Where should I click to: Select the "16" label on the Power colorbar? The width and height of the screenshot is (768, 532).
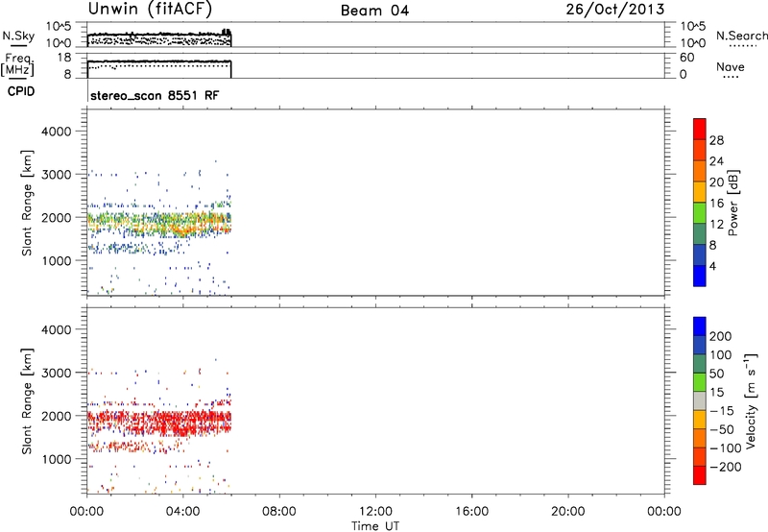(716, 203)
